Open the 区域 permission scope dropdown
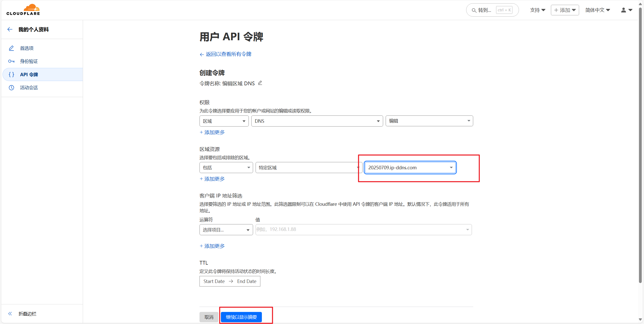644x324 pixels. (x=224, y=121)
